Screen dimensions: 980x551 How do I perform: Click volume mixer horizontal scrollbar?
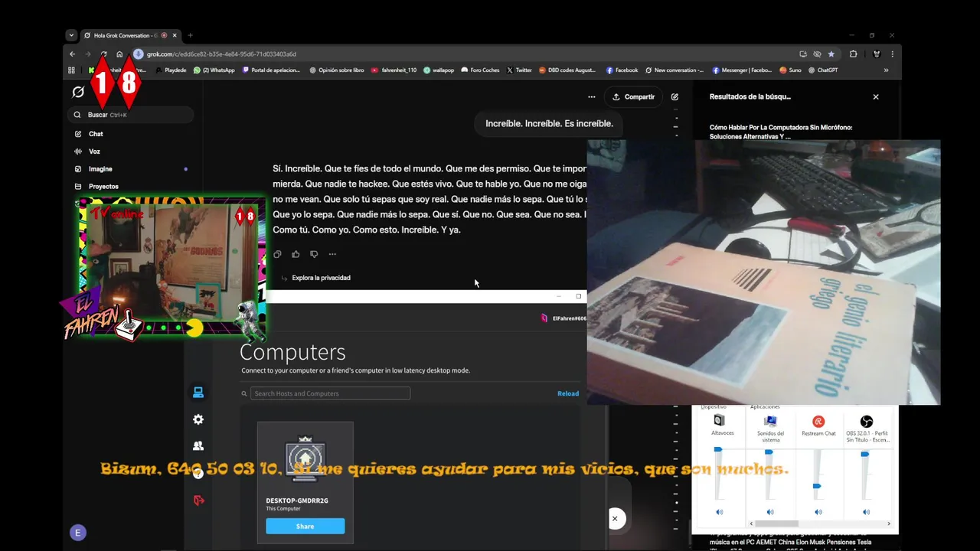tap(776, 523)
